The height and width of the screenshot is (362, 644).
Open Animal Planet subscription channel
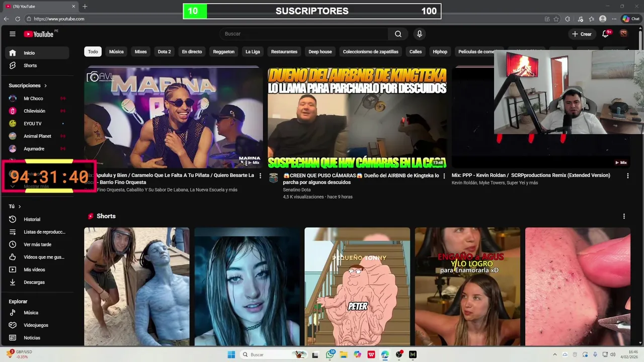tap(37, 136)
